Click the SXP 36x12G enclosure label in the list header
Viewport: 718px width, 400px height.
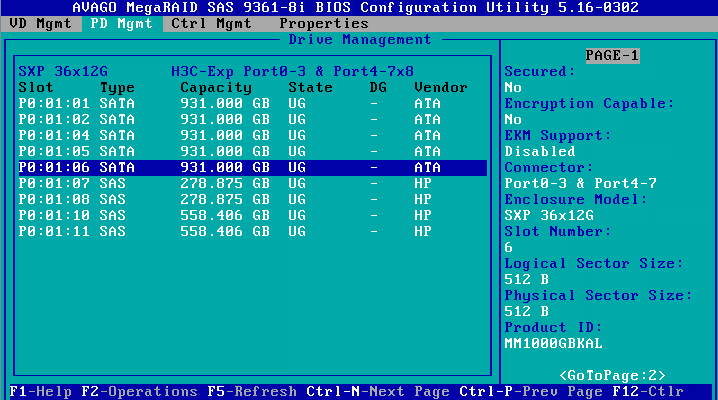[63, 71]
